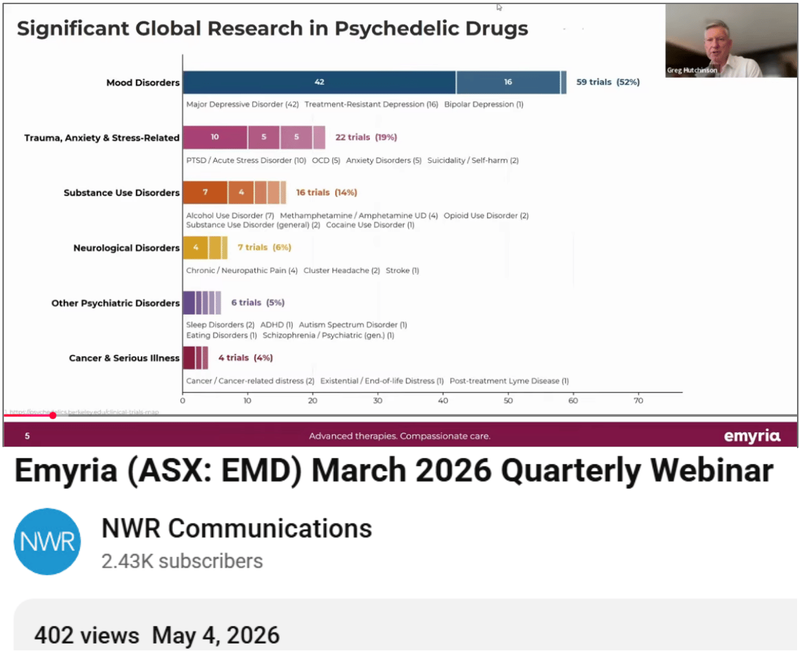
Task: Click 'Bipolar Depression (1)' legend text
Action: (x=484, y=105)
